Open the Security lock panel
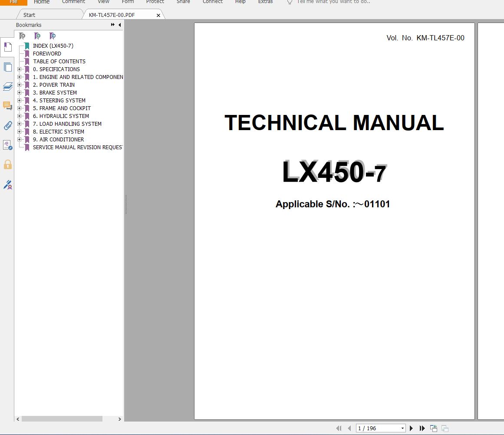This screenshot has height=435, width=504. pos(8,165)
